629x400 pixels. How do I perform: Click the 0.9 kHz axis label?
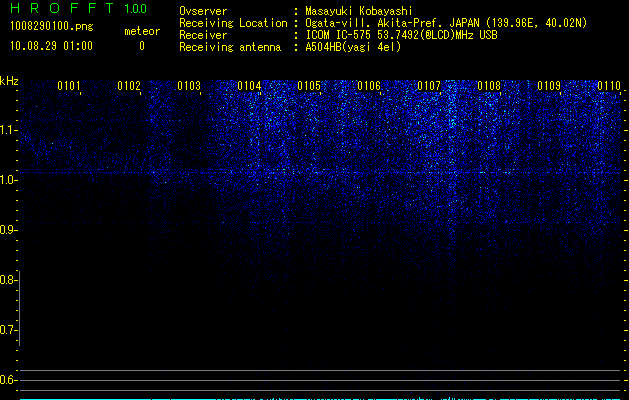(x=8, y=230)
